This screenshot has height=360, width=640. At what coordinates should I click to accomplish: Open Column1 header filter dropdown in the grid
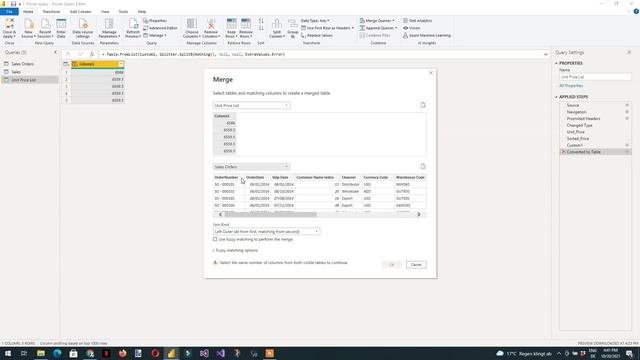[x=121, y=64]
